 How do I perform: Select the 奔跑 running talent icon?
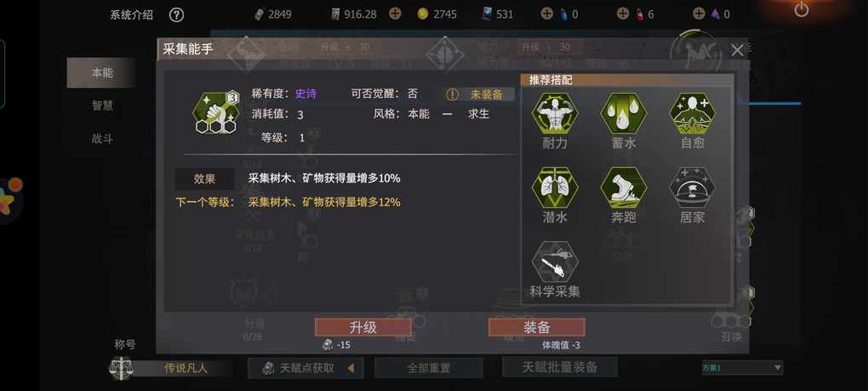623,187
